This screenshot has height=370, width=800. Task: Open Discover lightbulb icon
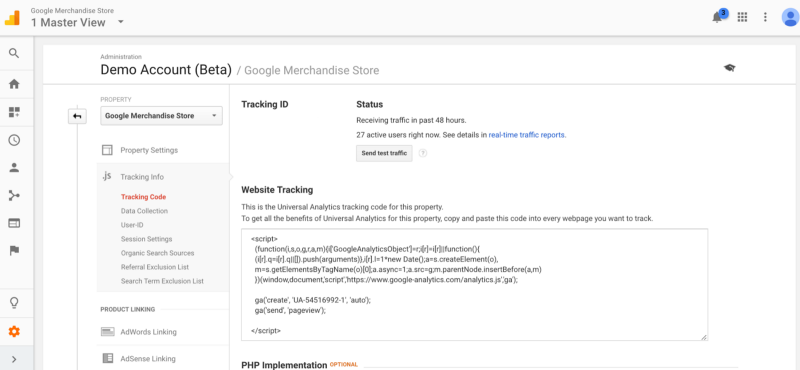pyautogui.click(x=14, y=303)
